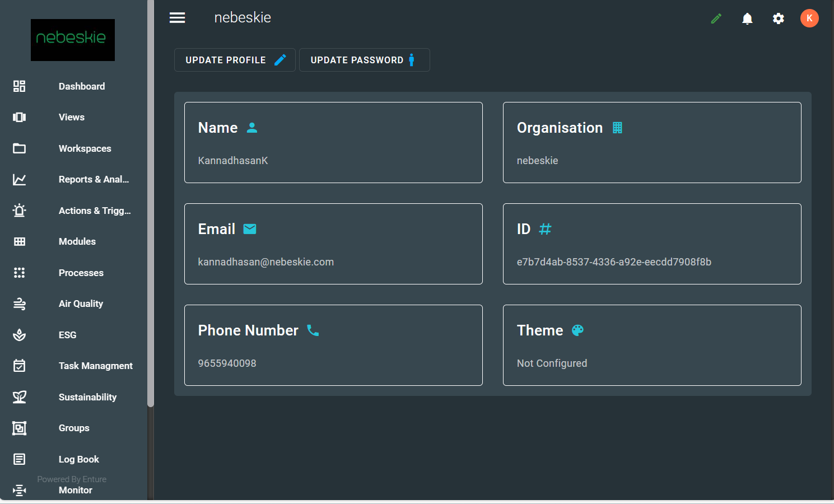This screenshot has height=504, width=834.
Task: Select Sustainability in the sidebar
Action: tap(87, 397)
